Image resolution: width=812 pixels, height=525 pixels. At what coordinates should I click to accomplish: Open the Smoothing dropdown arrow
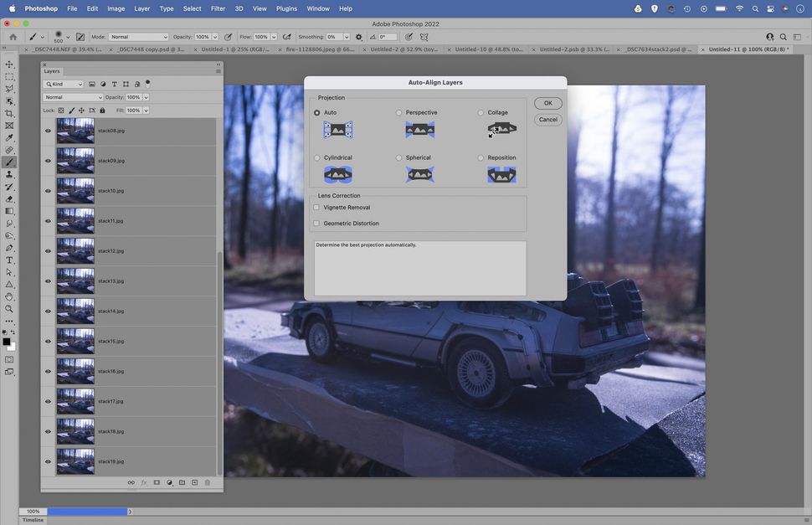click(x=347, y=37)
